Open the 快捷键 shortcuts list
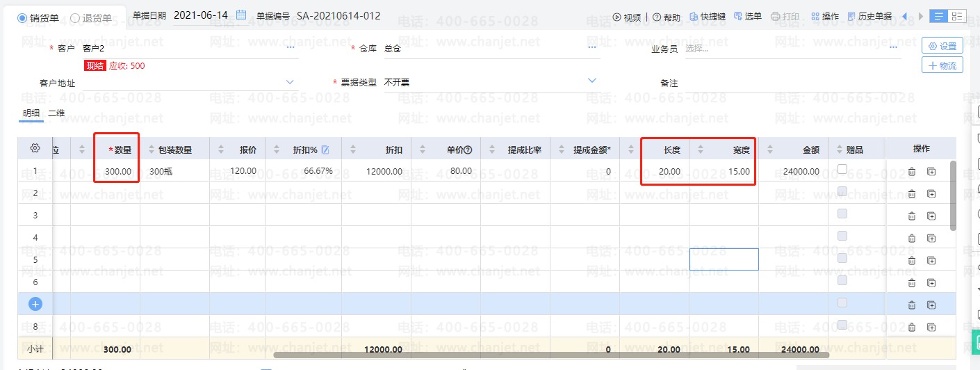 pos(708,17)
